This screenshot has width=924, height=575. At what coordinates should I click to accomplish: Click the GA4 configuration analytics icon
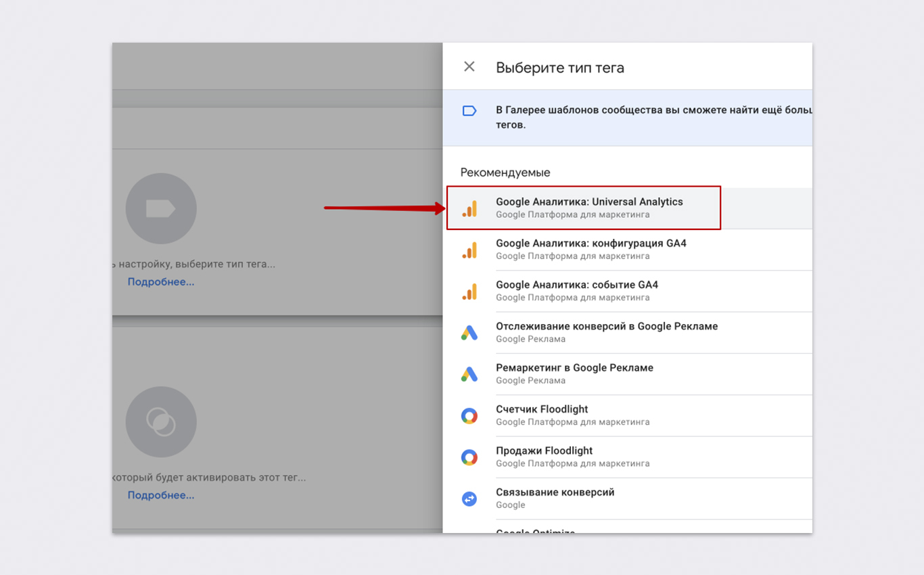pos(469,250)
